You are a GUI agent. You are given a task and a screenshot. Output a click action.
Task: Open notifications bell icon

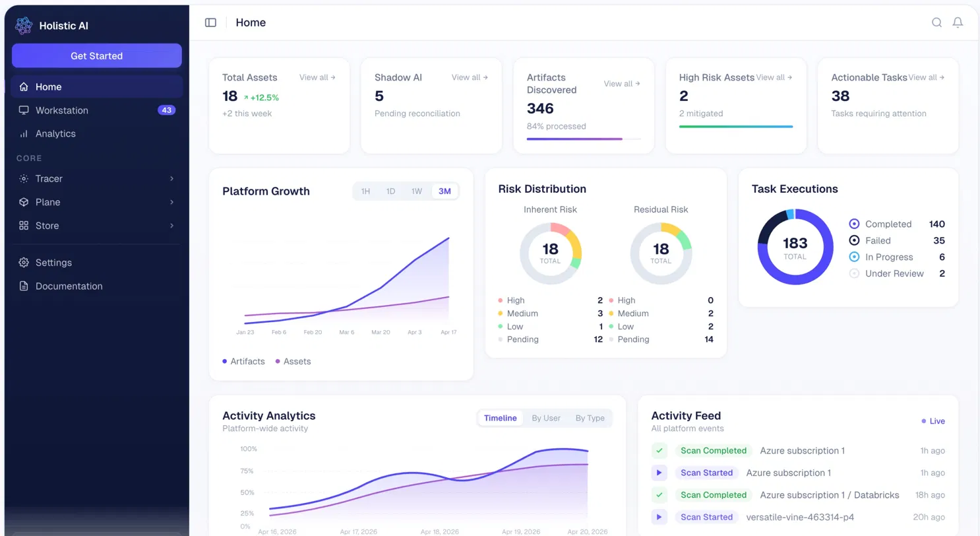coord(958,22)
